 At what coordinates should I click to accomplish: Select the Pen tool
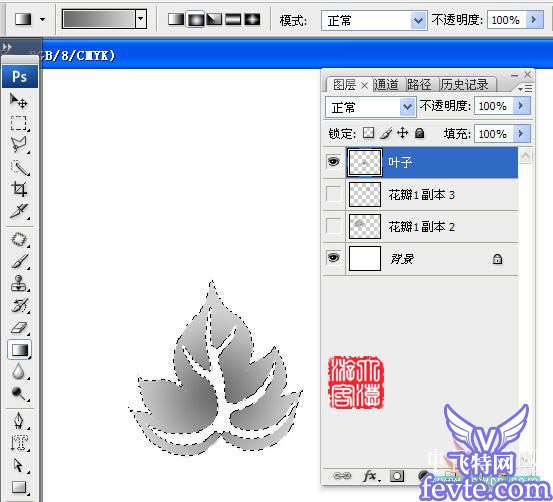pos(18,421)
